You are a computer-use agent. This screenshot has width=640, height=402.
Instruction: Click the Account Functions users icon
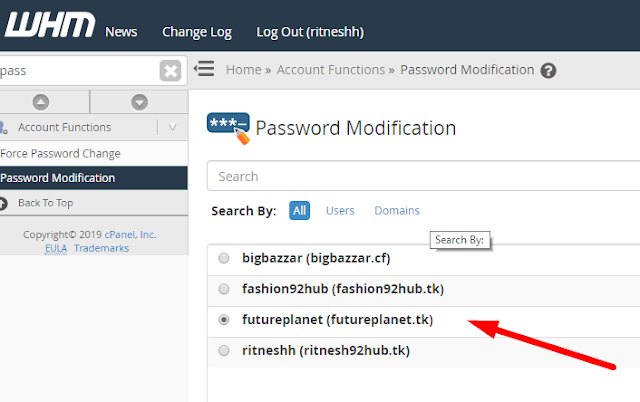[3, 128]
